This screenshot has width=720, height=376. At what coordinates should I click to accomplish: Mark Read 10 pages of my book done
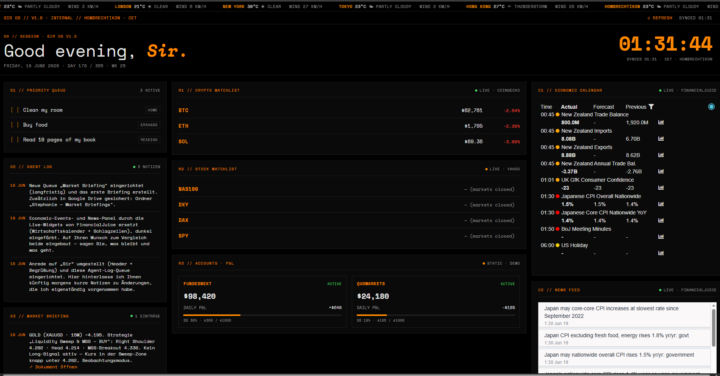click(x=15, y=140)
